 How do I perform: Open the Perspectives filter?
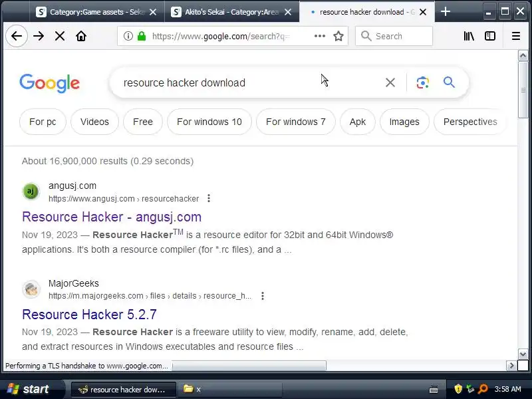pyautogui.click(x=470, y=122)
